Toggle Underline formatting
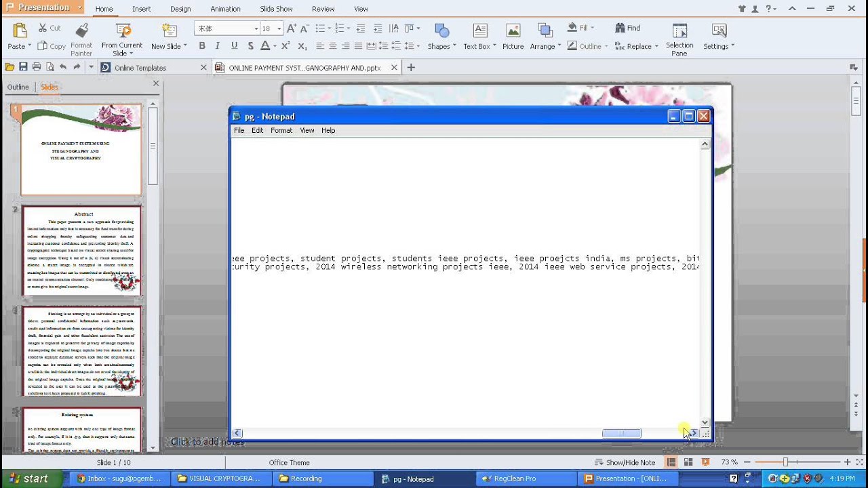The height and width of the screenshot is (488, 868). click(x=234, y=46)
